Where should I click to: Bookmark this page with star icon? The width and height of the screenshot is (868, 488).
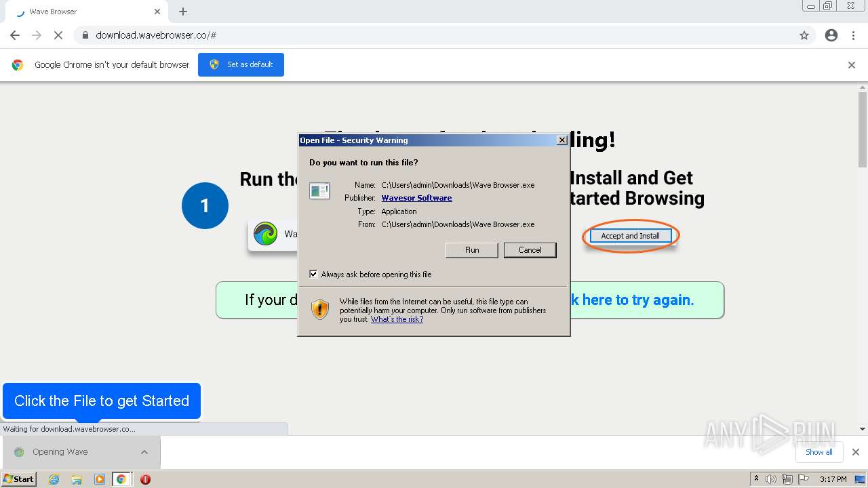(x=804, y=35)
